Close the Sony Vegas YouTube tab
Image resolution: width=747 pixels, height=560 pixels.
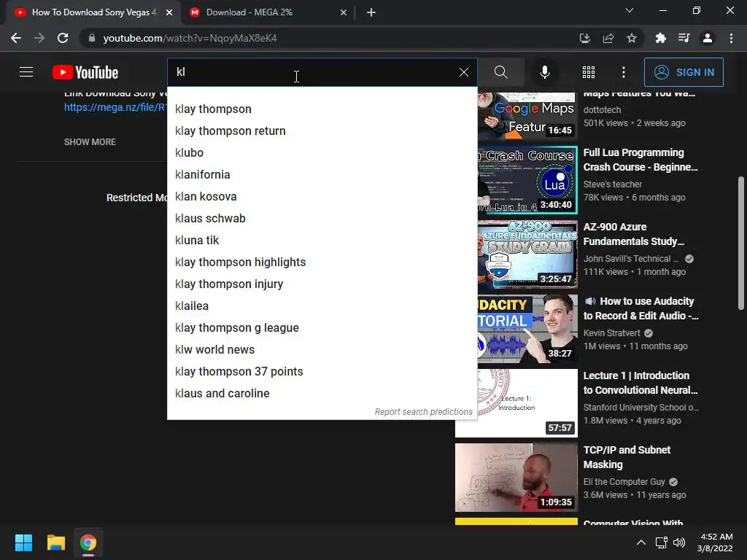[x=169, y=12]
